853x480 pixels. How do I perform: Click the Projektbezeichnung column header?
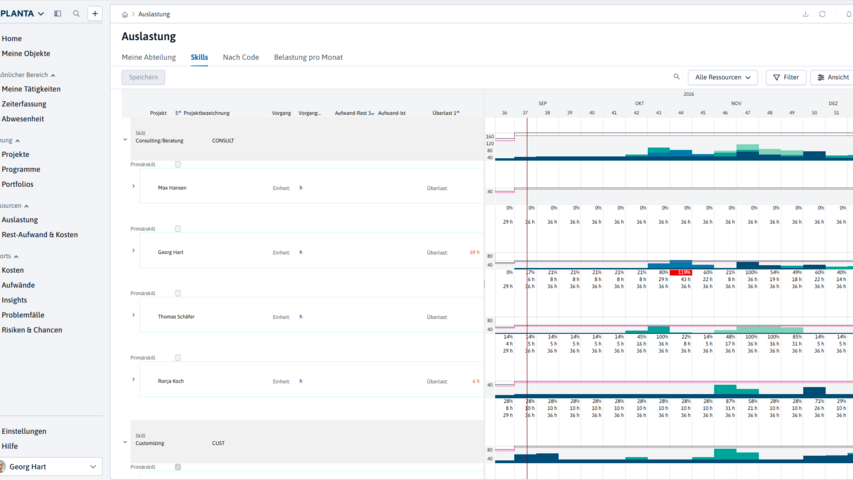tap(206, 113)
